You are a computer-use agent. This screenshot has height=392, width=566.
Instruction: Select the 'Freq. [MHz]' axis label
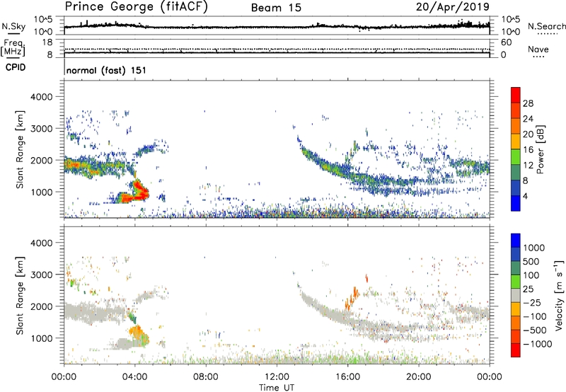13,48
